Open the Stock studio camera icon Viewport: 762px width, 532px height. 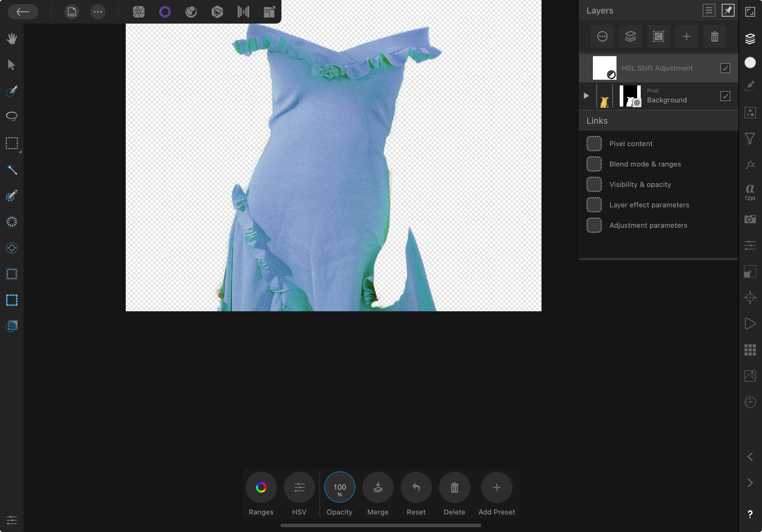point(750,219)
